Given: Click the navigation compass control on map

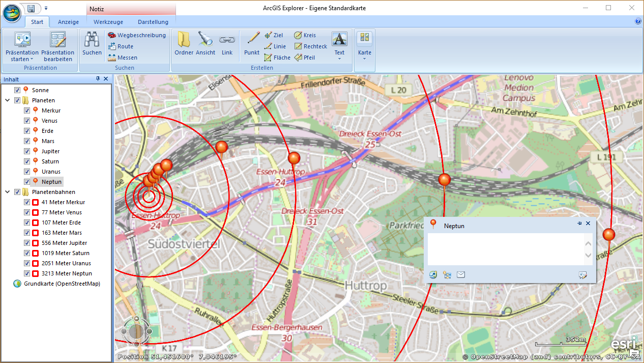Looking at the screenshot, I should pos(135,331).
